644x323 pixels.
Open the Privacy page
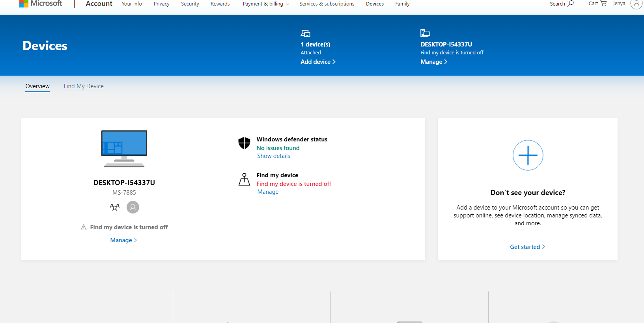coord(162,4)
